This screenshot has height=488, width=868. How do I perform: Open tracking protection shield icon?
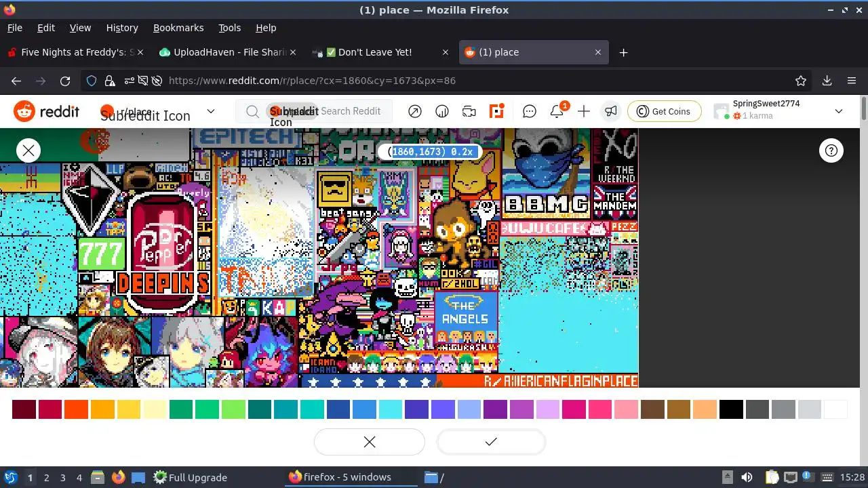pyautogui.click(x=92, y=81)
